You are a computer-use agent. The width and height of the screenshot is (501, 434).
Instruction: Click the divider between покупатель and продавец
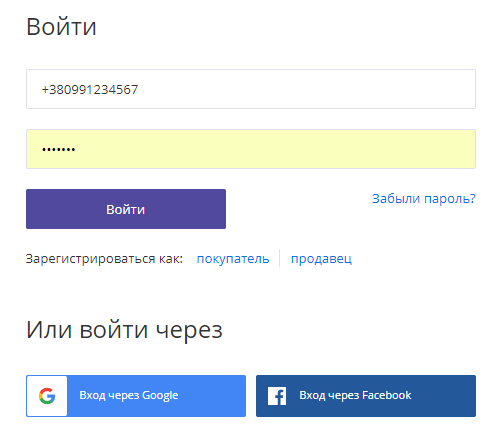click(x=279, y=258)
